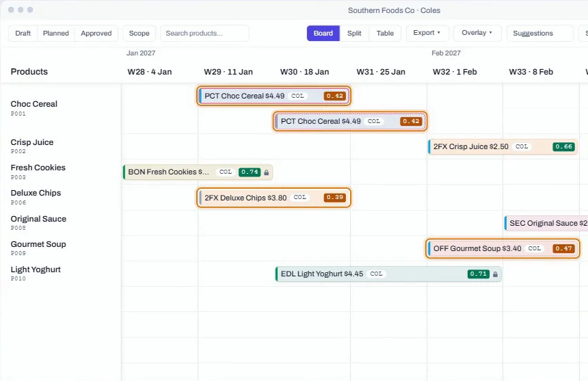Image resolution: width=588 pixels, height=381 pixels.
Task: Click product code P010
Action: (x=18, y=278)
